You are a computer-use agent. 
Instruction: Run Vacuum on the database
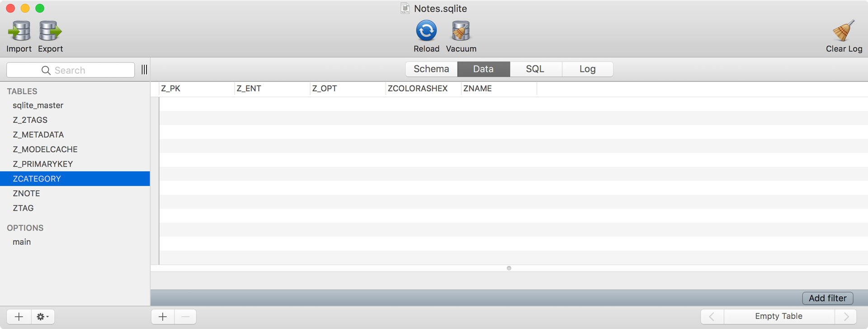(x=461, y=31)
